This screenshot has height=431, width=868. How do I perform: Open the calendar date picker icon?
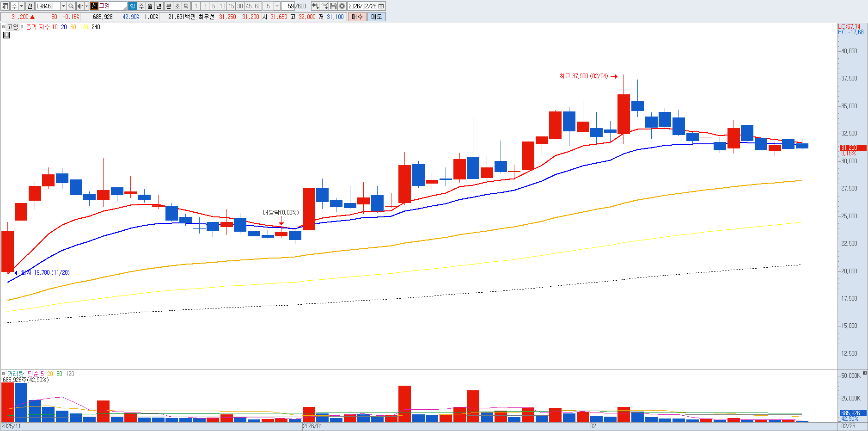tap(381, 6)
